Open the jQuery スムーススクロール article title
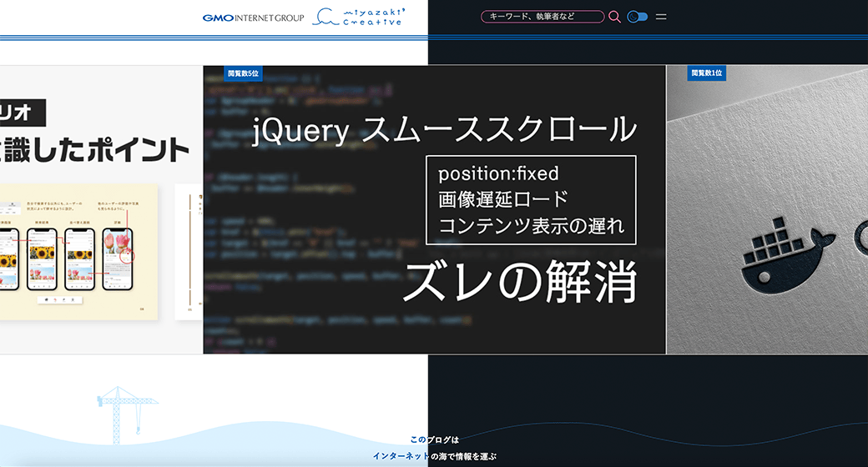Viewport: 868px width, 467px height. point(444,130)
